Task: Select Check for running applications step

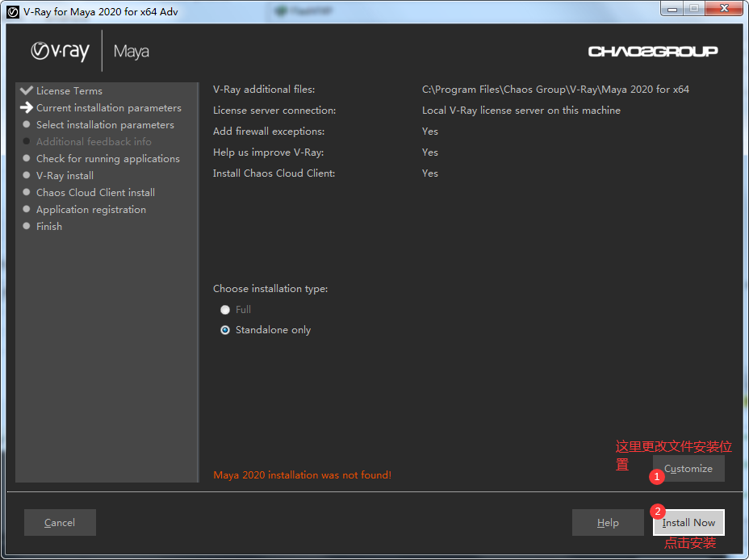Action: point(108,158)
